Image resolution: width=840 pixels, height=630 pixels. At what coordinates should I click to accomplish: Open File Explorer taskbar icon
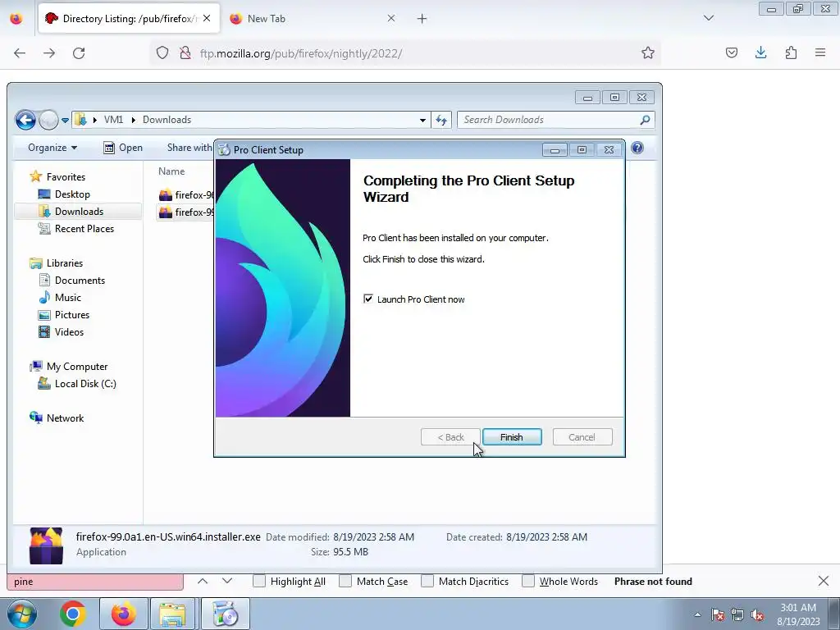[174, 614]
